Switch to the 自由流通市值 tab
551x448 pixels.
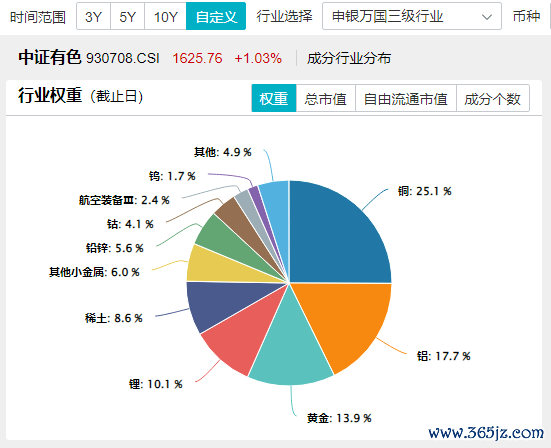tap(406, 98)
